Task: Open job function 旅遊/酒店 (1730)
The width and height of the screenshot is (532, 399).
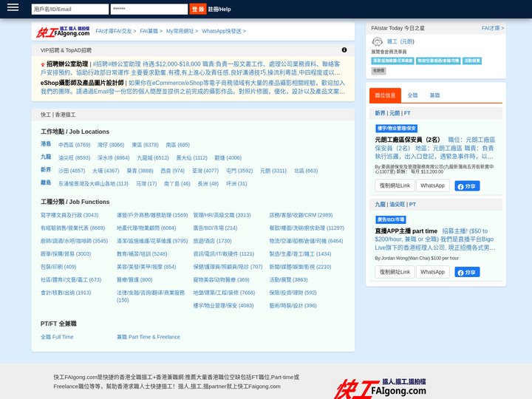Action: pyautogui.click(x=212, y=241)
